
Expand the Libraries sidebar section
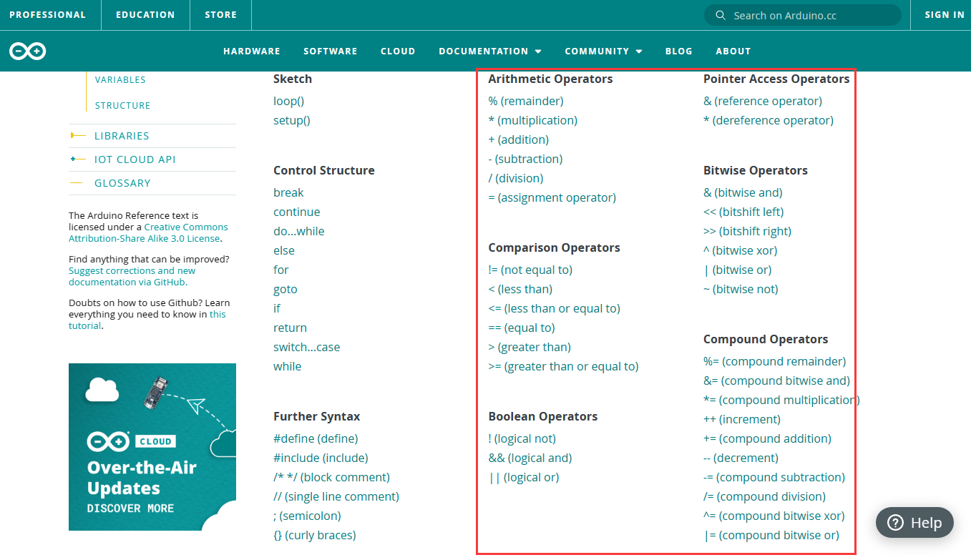122,136
